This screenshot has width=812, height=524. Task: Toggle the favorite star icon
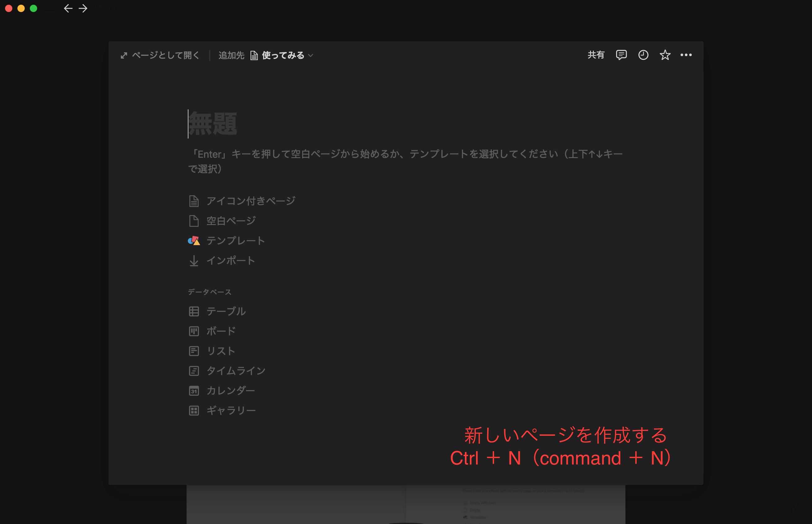[x=665, y=55]
